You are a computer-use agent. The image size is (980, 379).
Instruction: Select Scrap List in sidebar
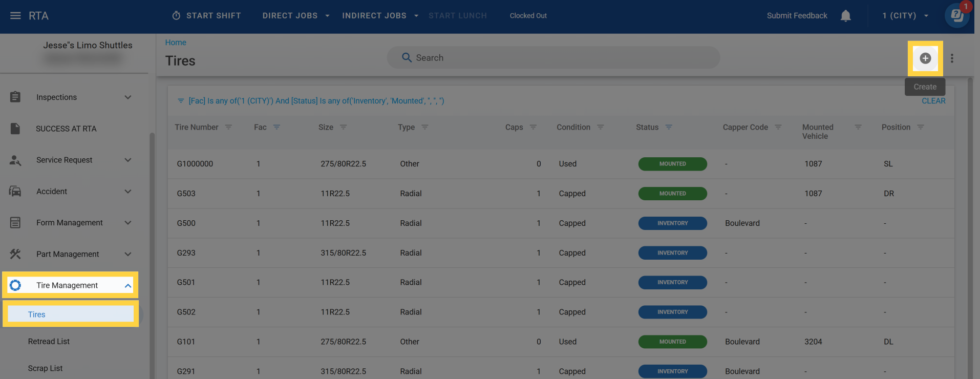pyautogui.click(x=45, y=368)
